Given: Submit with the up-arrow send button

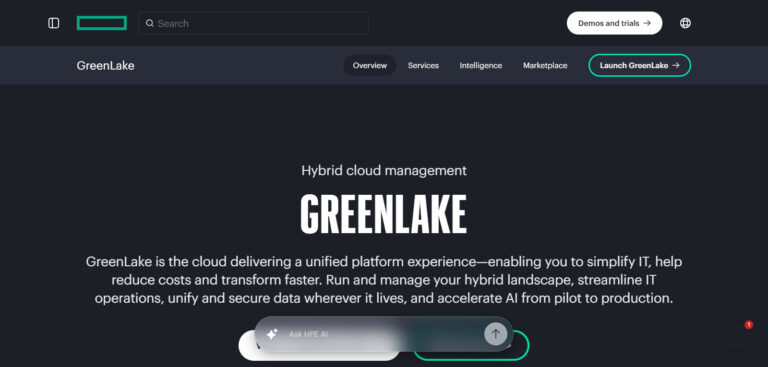Looking at the screenshot, I should [x=496, y=334].
